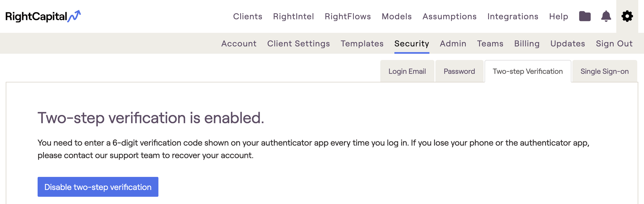
Task: Open the Billing settings
Action: click(527, 44)
